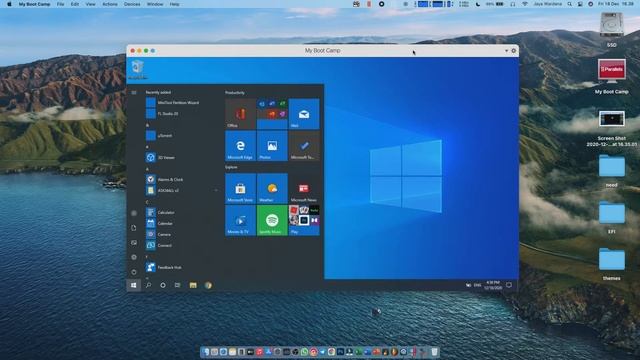Open Photoshop in the Dock
Image resolution: width=640 pixels, height=360 pixels.
[x=340, y=351]
